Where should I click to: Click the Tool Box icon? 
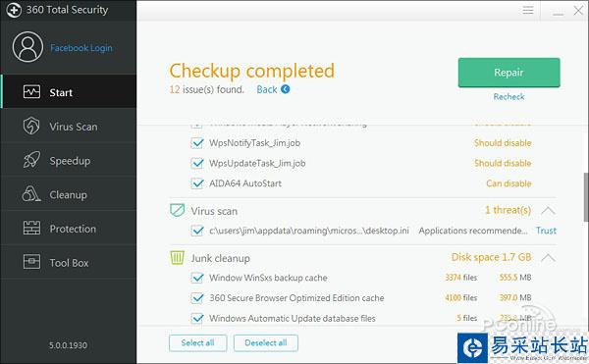click(31, 262)
